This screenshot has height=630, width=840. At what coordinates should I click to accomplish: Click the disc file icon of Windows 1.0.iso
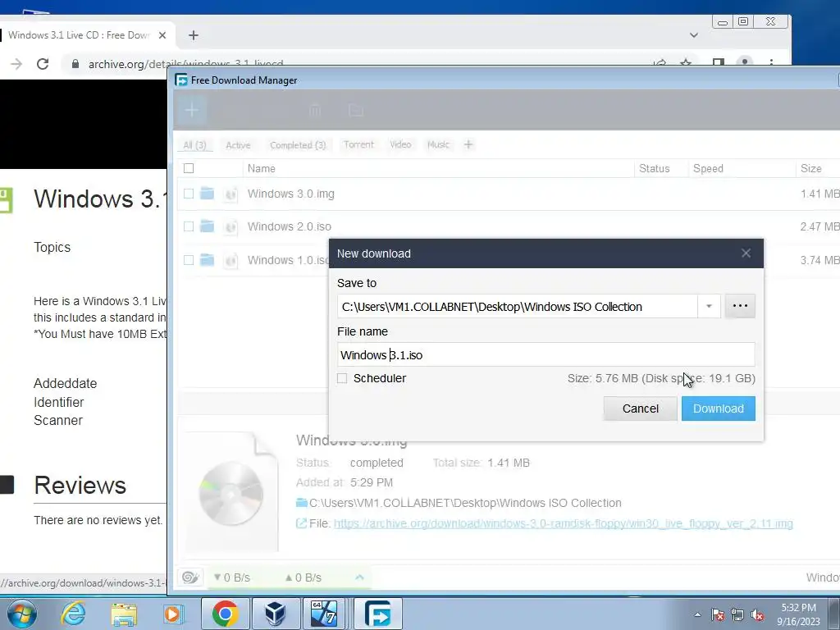(x=231, y=260)
